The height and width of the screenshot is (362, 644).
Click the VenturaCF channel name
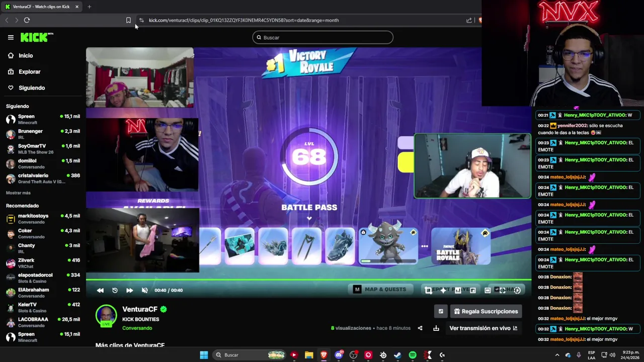[140, 309]
